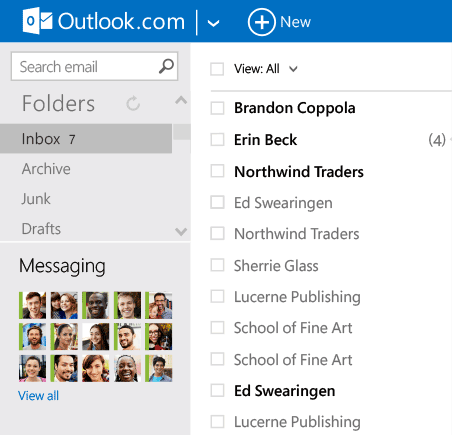This screenshot has width=452, height=435.
Task: Open contact photo of woman wearing a headband
Action: (127, 368)
